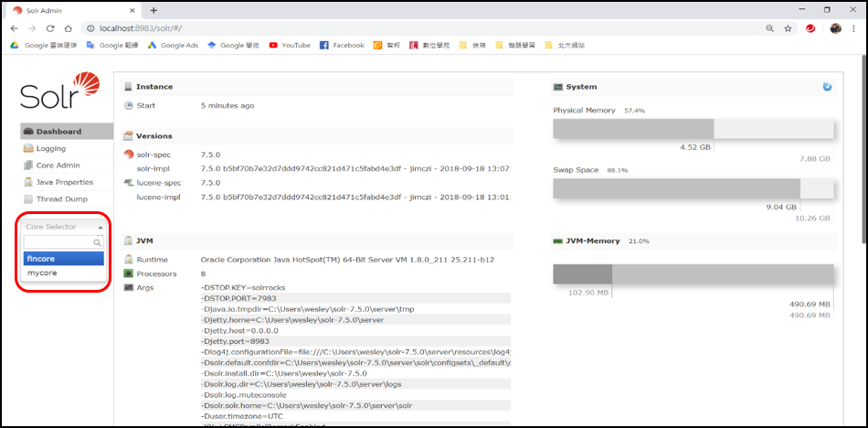This screenshot has height=428, width=868.
Task: Click the -Dsolr.log.muteconsole argument
Action: (x=244, y=395)
